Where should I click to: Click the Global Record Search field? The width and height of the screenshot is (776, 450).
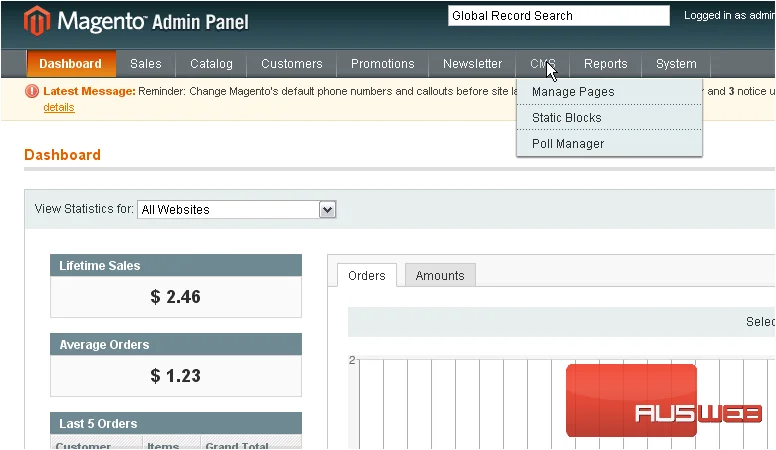[559, 16]
